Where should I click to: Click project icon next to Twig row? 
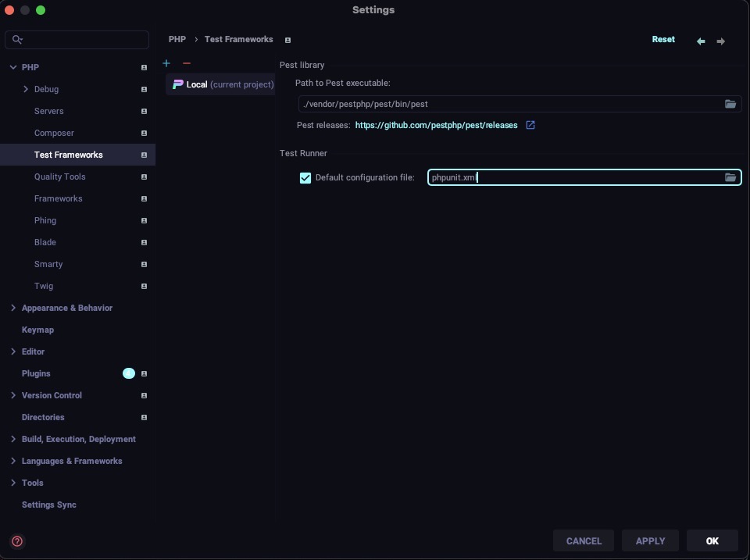(x=144, y=286)
